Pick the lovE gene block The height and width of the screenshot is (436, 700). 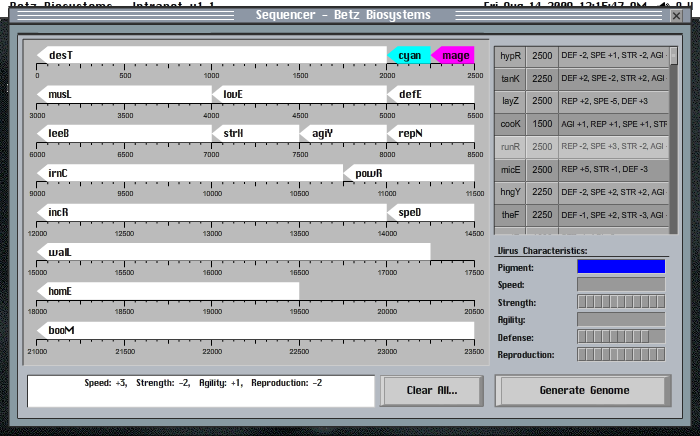[299, 94]
